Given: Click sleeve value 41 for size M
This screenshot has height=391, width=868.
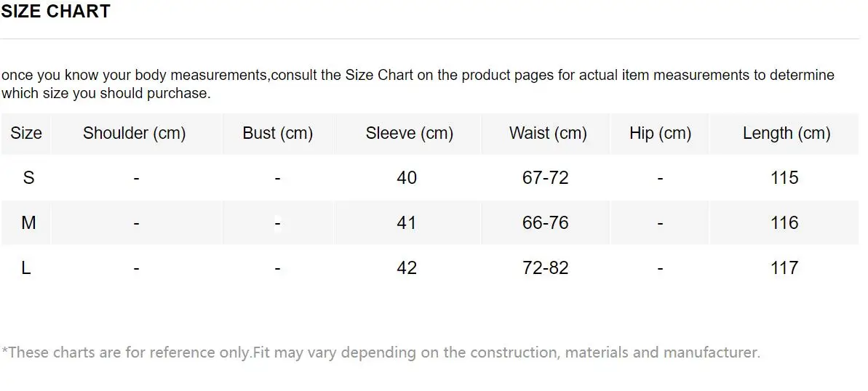Looking at the screenshot, I should coord(406,222).
